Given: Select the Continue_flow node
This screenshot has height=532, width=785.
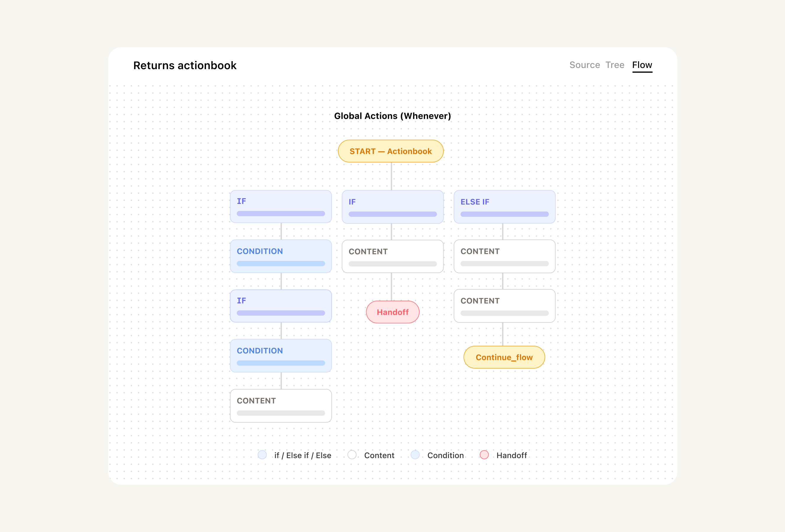Looking at the screenshot, I should (504, 357).
